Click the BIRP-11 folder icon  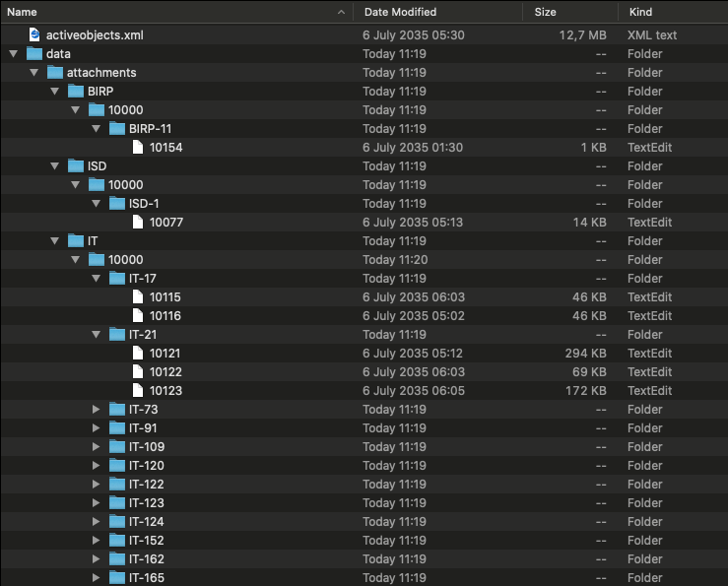point(117,129)
